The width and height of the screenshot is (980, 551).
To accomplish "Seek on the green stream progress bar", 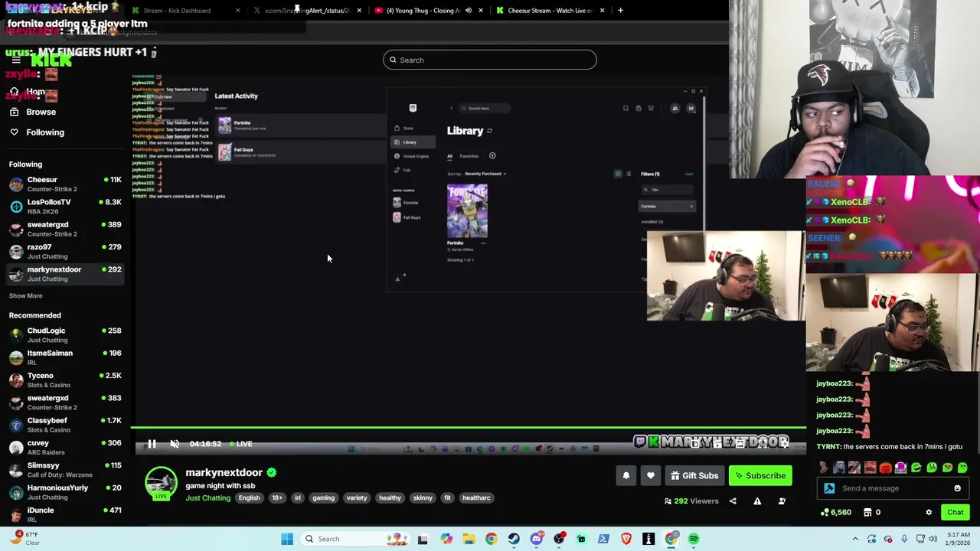I will pos(469,428).
